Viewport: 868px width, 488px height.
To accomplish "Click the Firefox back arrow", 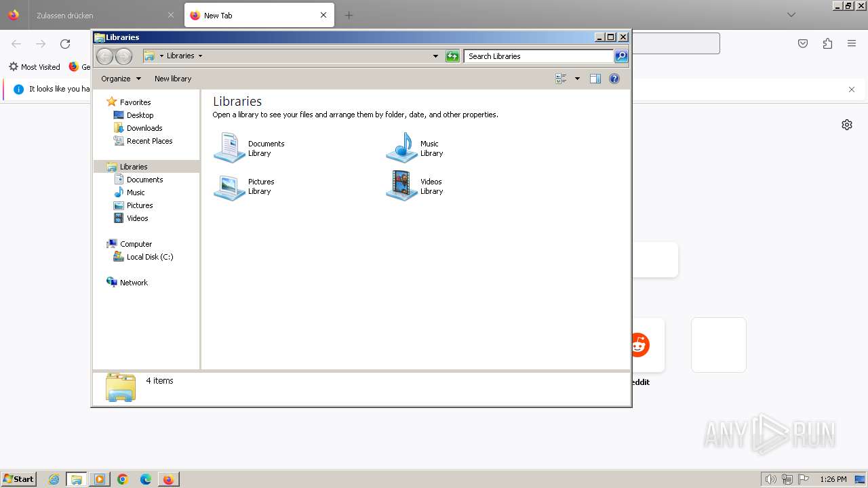I will pyautogui.click(x=16, y=43).
